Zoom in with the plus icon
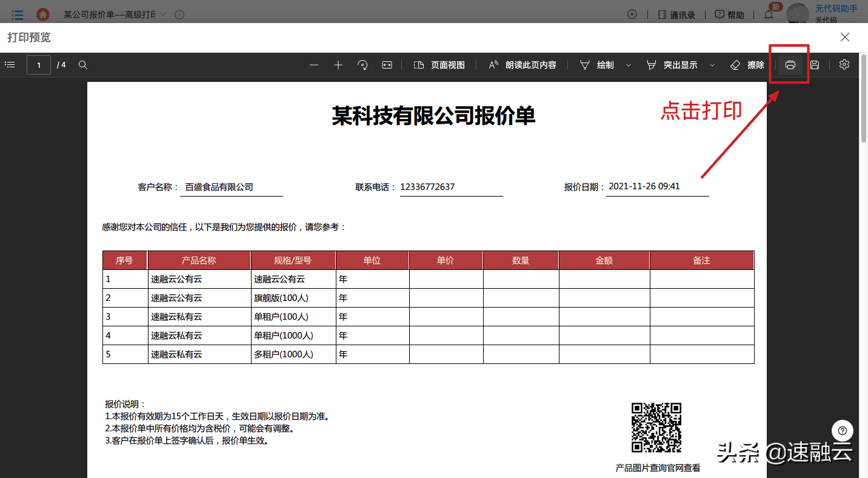 (338, 65)
